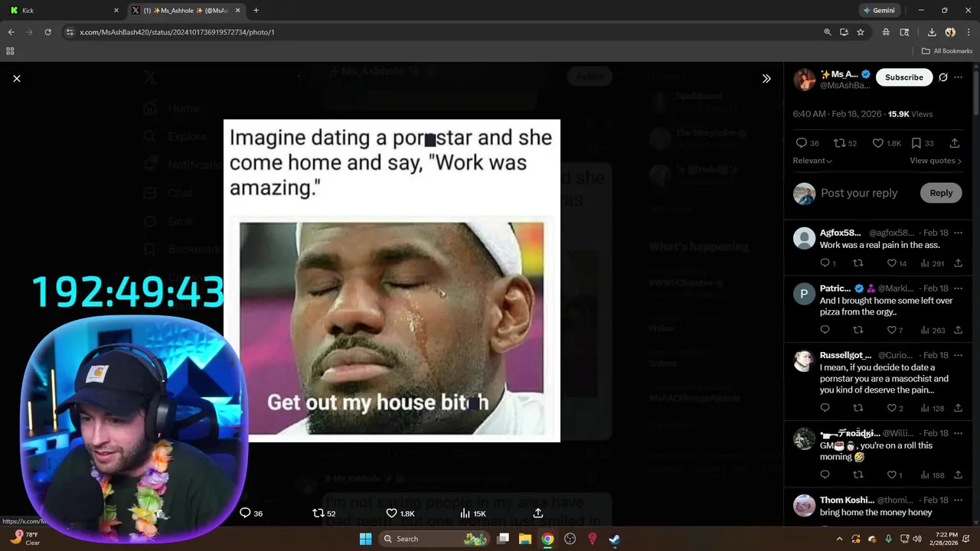Image resolution: width=980 pixels, height=551 pixels.
Task: Open All Bookmarks folder
Action: pyautogui.click(x=947, y=51)
